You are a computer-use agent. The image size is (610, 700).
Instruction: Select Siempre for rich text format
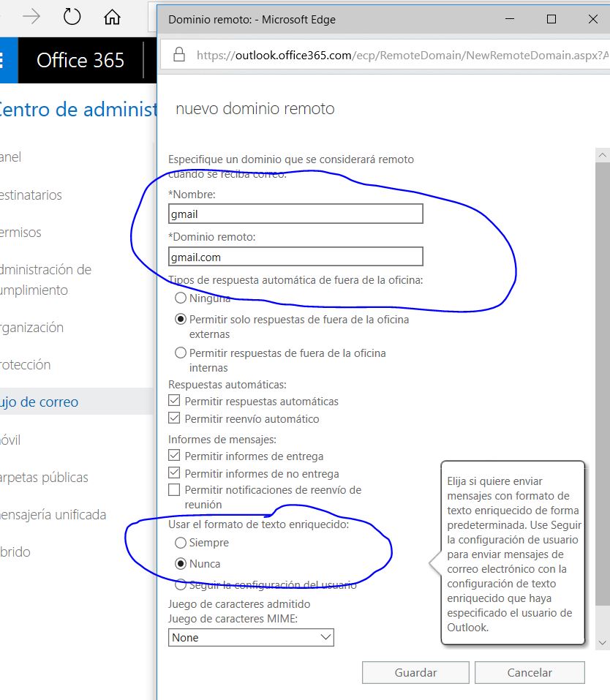click(x=180, y=543)
